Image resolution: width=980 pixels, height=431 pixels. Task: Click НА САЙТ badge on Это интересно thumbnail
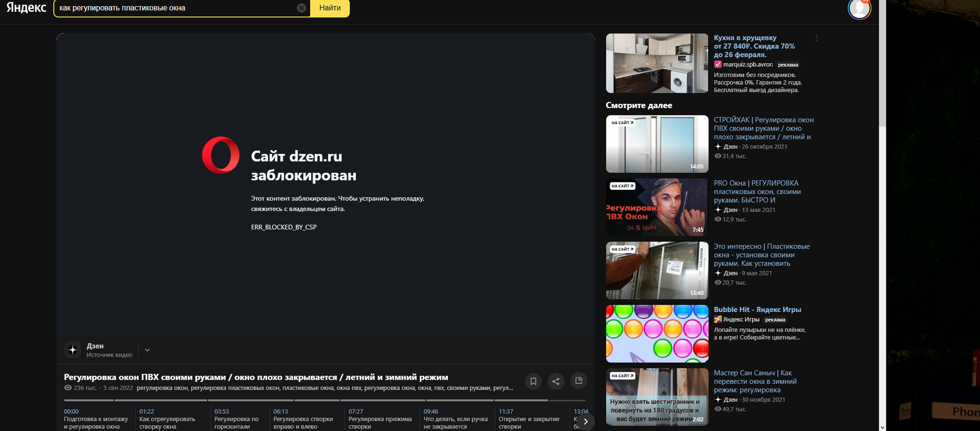pos(622,249)
